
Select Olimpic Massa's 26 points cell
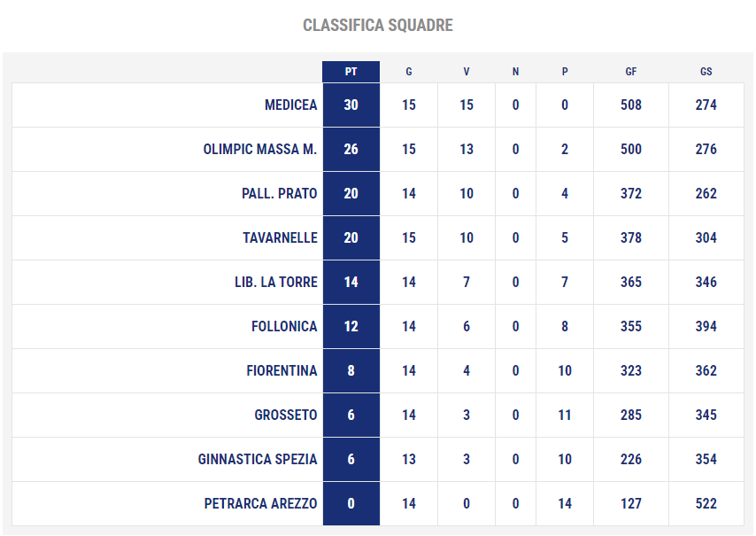click(351, 149)
